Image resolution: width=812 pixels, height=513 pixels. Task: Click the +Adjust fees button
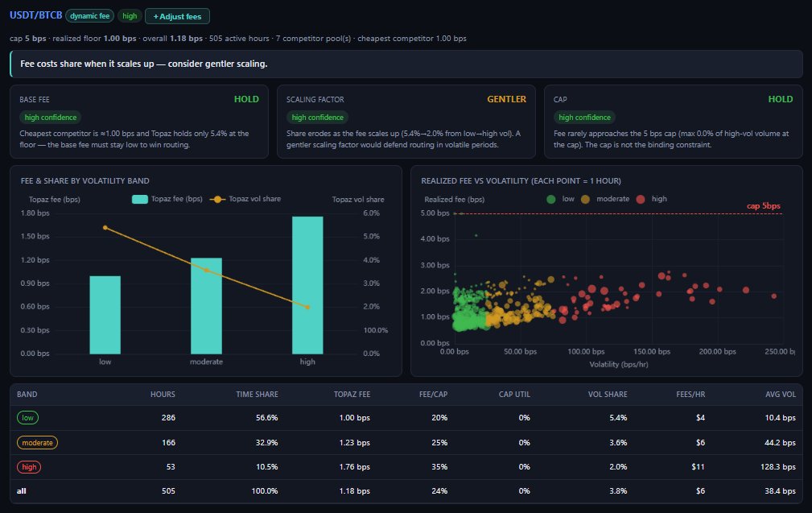(x=177, y=16)
